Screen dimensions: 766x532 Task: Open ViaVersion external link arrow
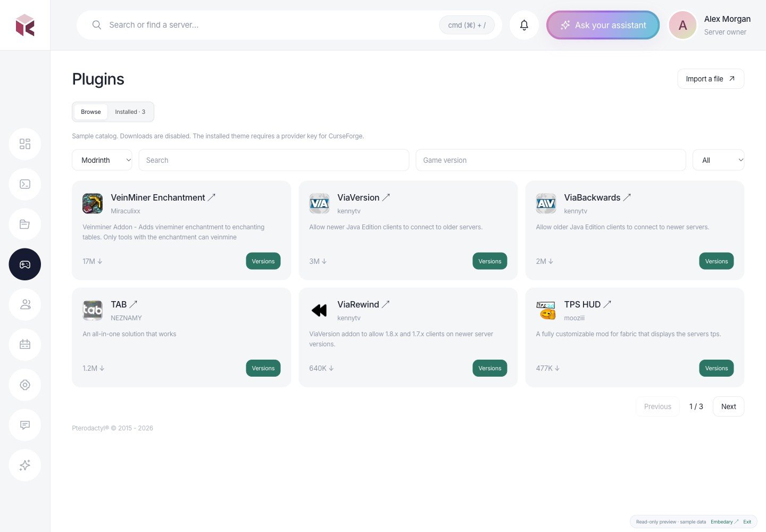tap(386, 197)
